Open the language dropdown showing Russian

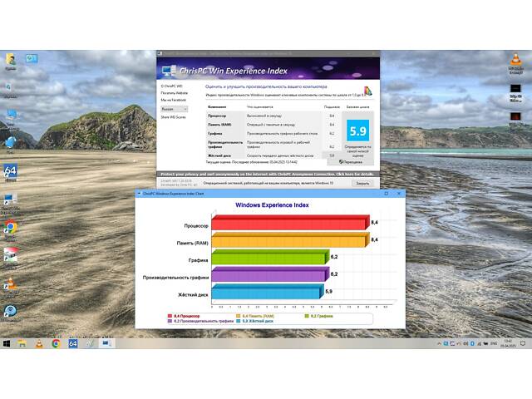tap(174, 109)
